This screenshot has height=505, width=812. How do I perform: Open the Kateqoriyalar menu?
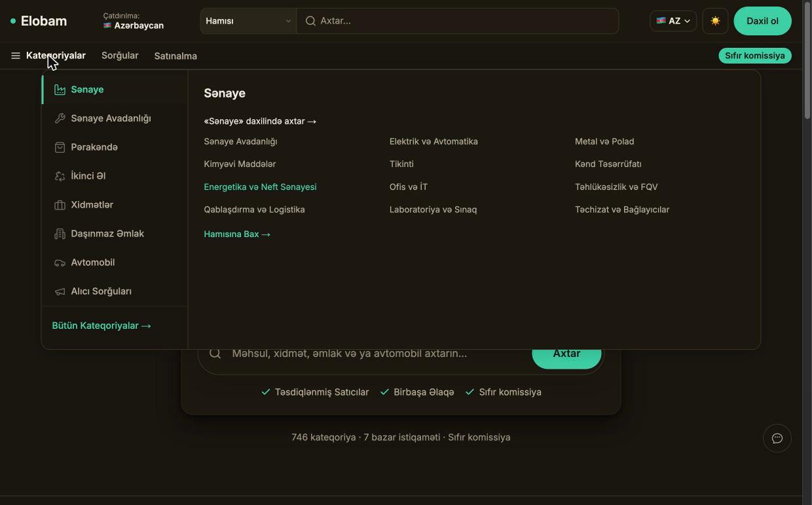(x=56, y=56)
